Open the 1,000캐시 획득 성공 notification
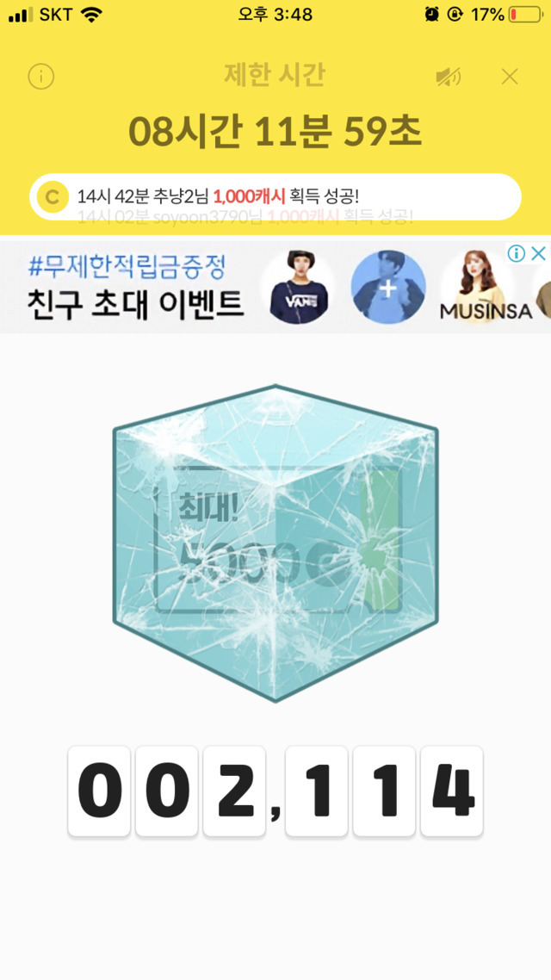The image size is (551, 980). [275, 197]
